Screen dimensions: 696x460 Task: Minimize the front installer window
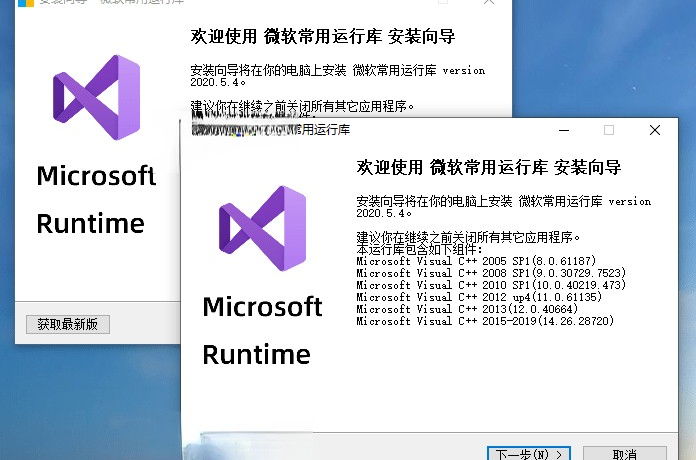pos(564,130)
